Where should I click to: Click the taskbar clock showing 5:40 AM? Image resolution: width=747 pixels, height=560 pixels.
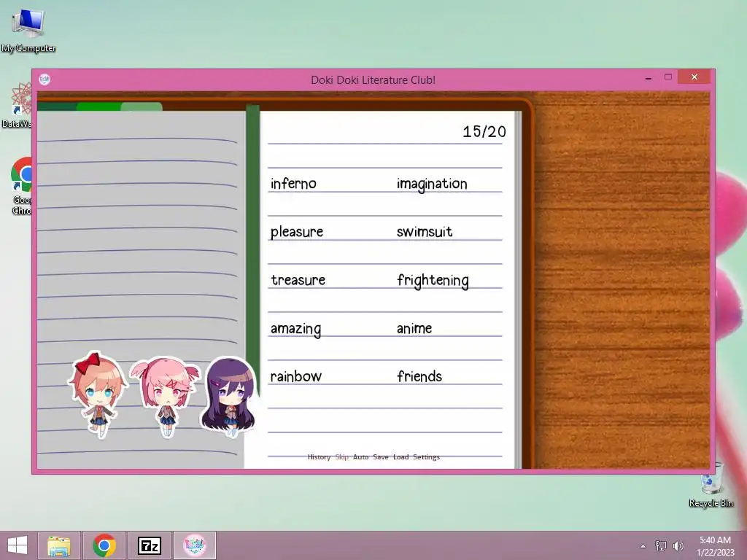715,546
